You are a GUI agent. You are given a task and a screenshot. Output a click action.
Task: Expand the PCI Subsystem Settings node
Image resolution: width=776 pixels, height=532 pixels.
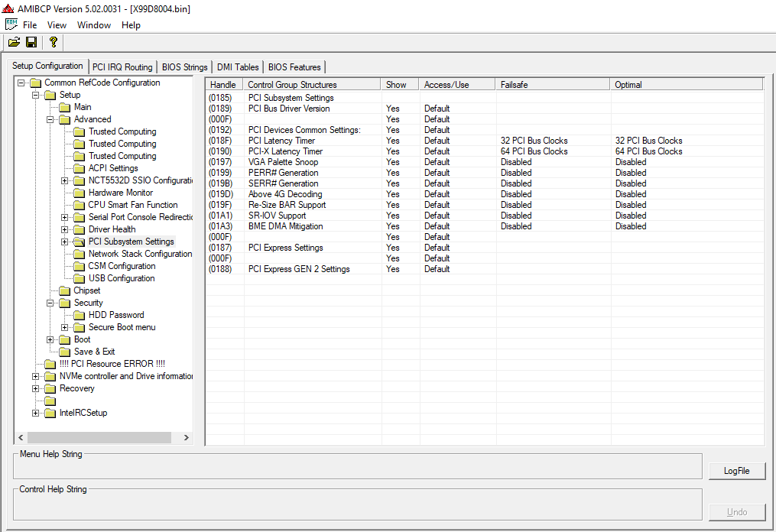[x=65, y=242]
